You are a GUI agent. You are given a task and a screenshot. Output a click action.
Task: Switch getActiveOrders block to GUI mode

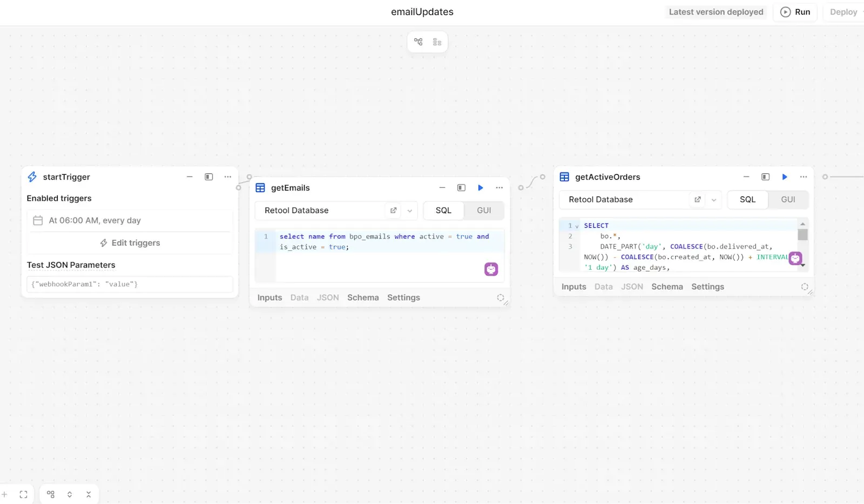(788, 200)
